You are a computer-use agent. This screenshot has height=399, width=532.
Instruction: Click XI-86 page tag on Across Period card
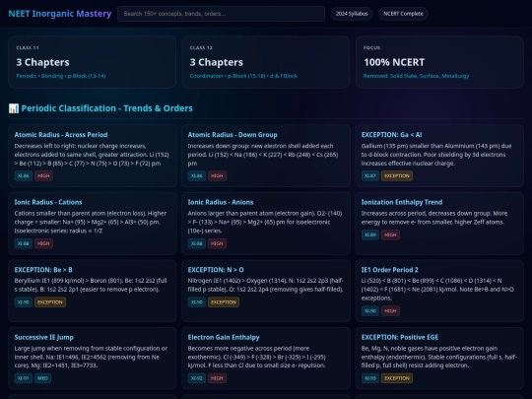(23, 175)
